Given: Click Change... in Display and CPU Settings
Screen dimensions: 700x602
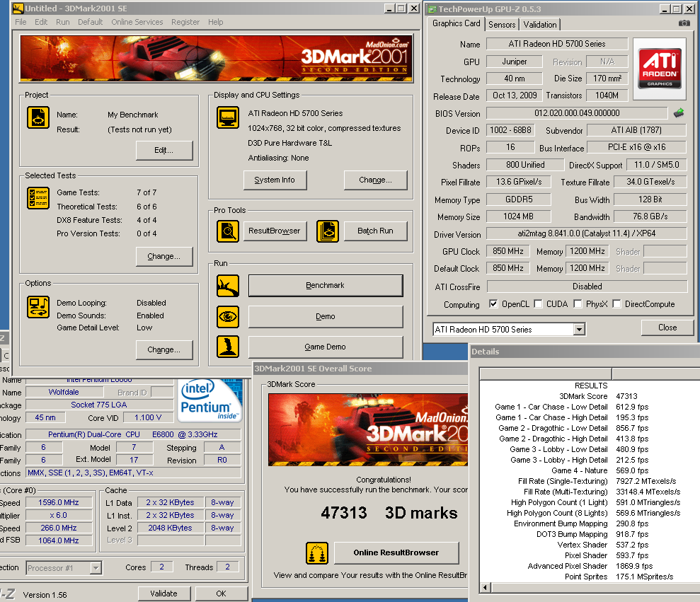Looking at the screenshot, I should pyautogui.click(x=375, y=180).
